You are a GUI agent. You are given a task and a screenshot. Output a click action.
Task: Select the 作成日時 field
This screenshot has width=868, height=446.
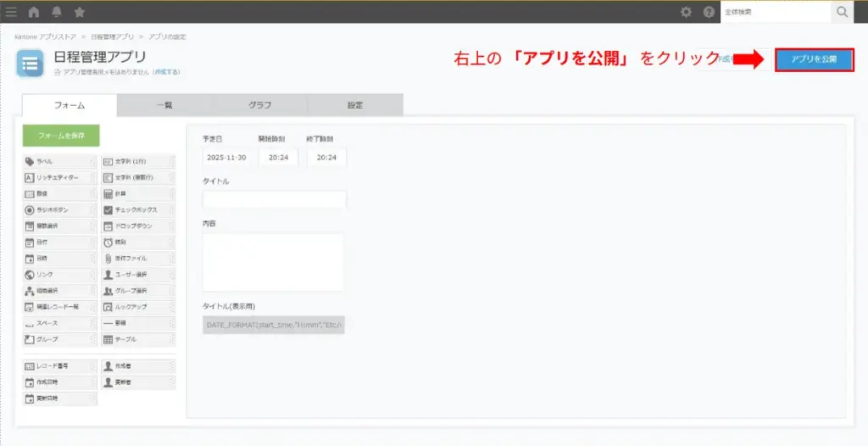pyautogui.click(x=60, y=382)
